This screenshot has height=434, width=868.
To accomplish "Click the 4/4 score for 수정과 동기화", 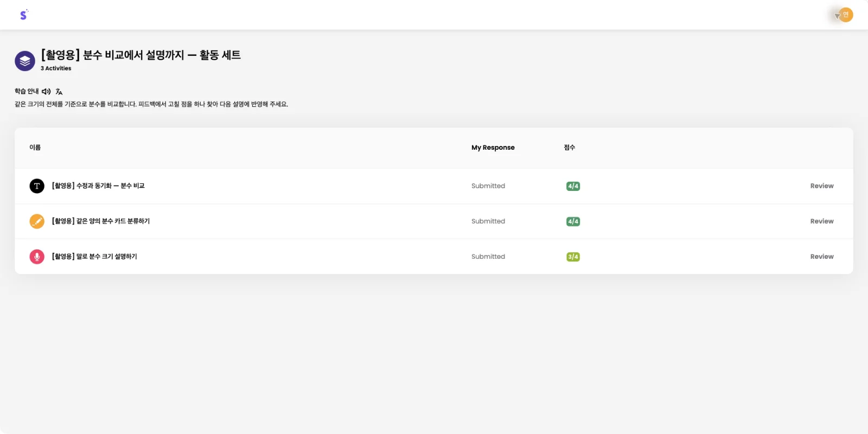I will [x=573, y=186].
